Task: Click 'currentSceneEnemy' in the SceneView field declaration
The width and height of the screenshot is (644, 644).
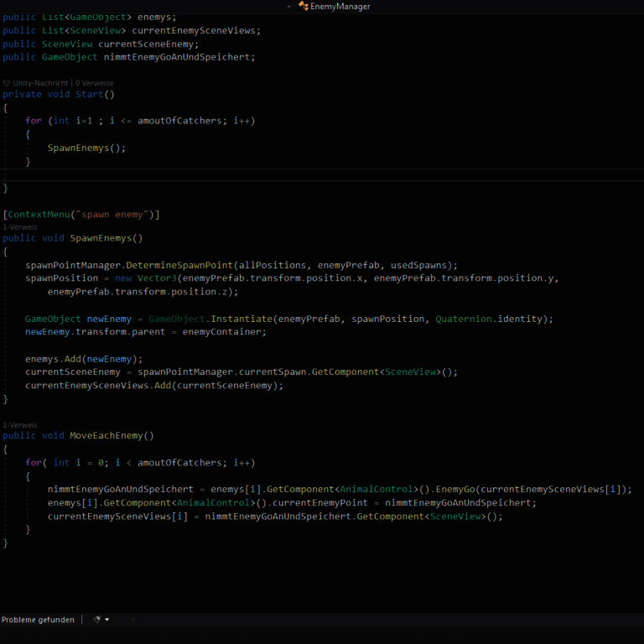Action: pos(146,44)
